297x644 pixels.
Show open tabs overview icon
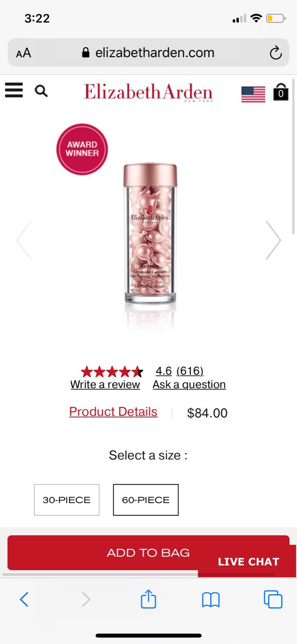coord(273,599)
